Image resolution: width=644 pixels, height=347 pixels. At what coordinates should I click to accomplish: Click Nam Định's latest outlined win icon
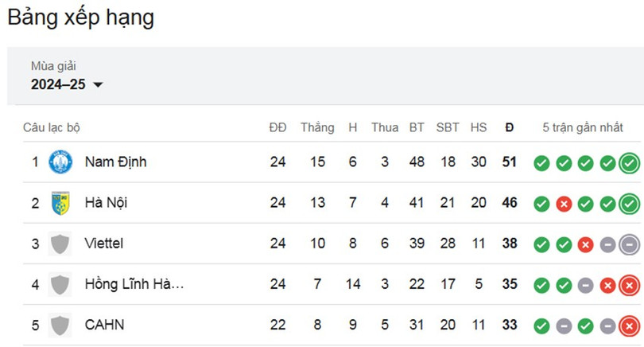click(629, 163)
